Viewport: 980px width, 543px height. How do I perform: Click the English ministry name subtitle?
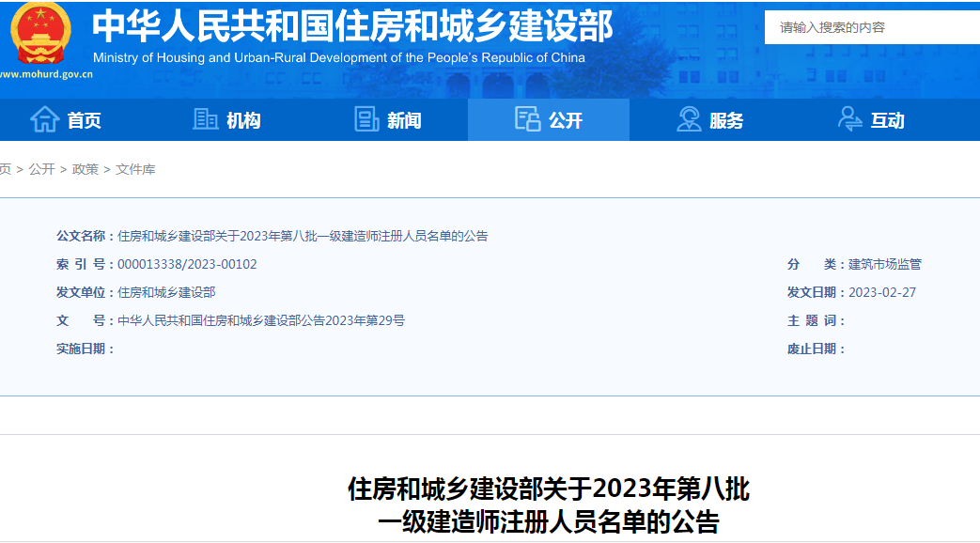pos(339,58)
